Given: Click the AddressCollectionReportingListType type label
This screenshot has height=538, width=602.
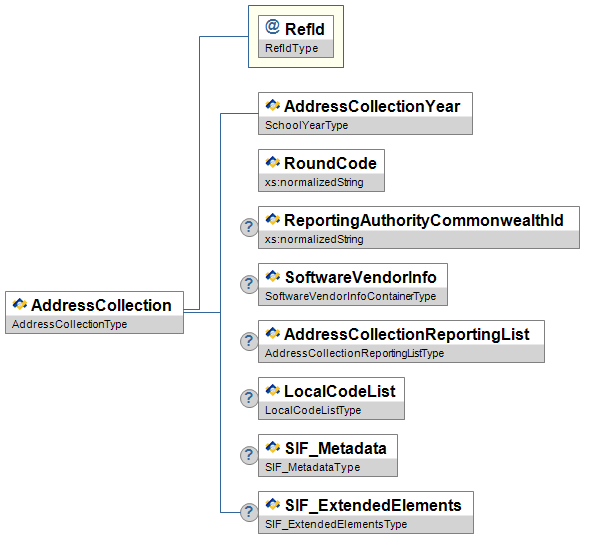Looking at the screenshot, I should tap(354, 354).
